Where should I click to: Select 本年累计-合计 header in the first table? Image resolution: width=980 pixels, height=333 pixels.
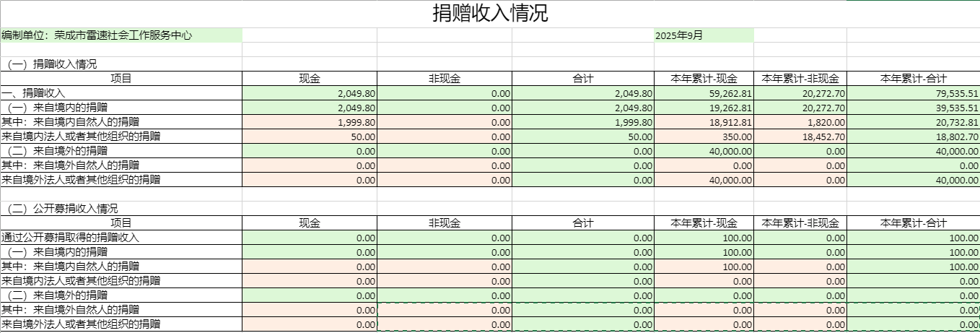tap(913, 79)
